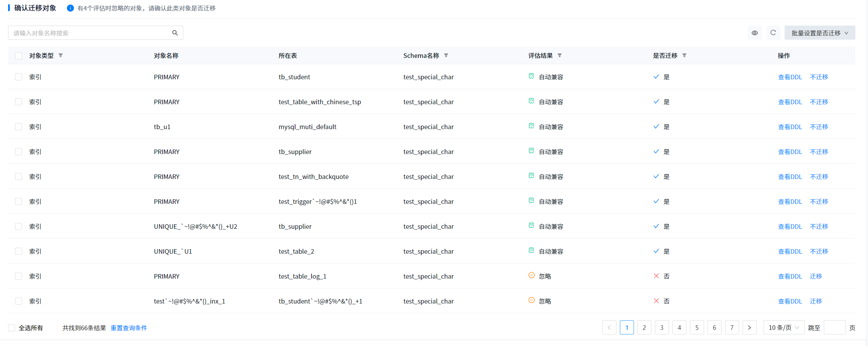
Task: Select checkbox for test_table_log_1 row
Action: [x=19, y=276]
